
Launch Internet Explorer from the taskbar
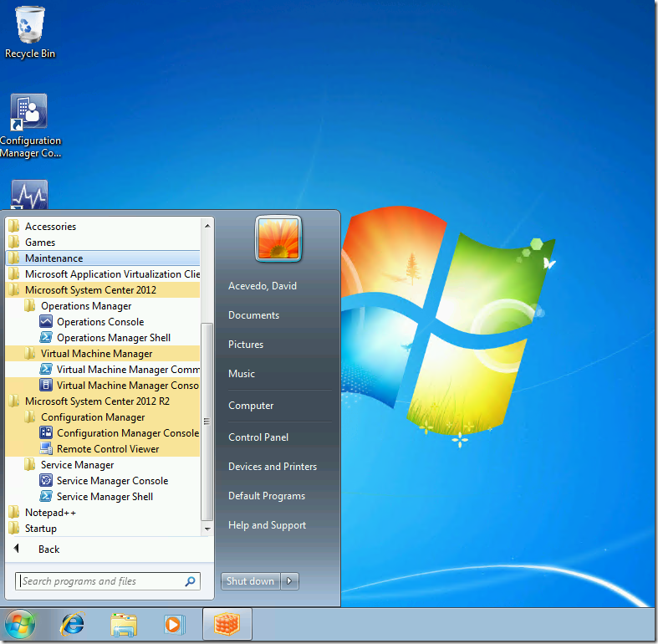point(72,624)
